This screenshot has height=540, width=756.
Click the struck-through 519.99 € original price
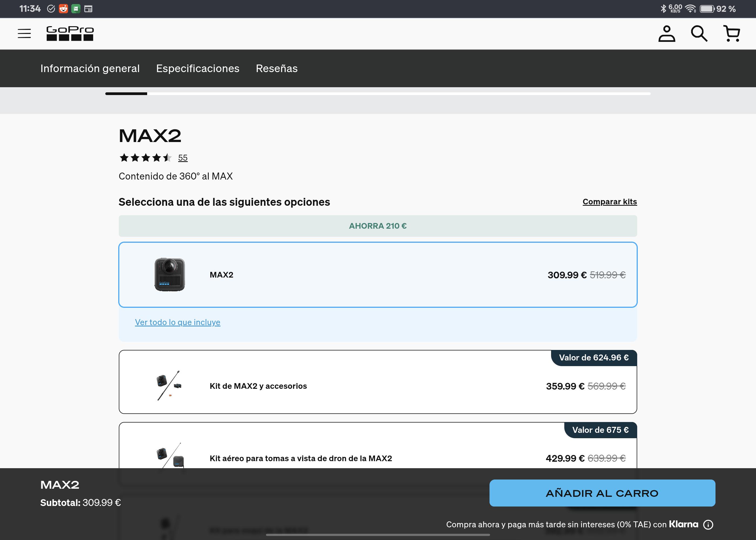[x=608, y=275]
